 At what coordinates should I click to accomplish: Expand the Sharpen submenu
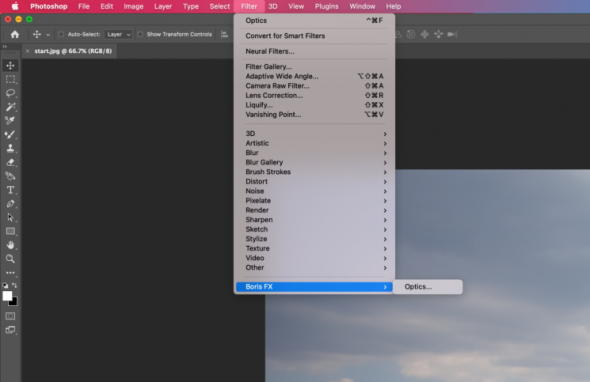[x=314, y=220]
